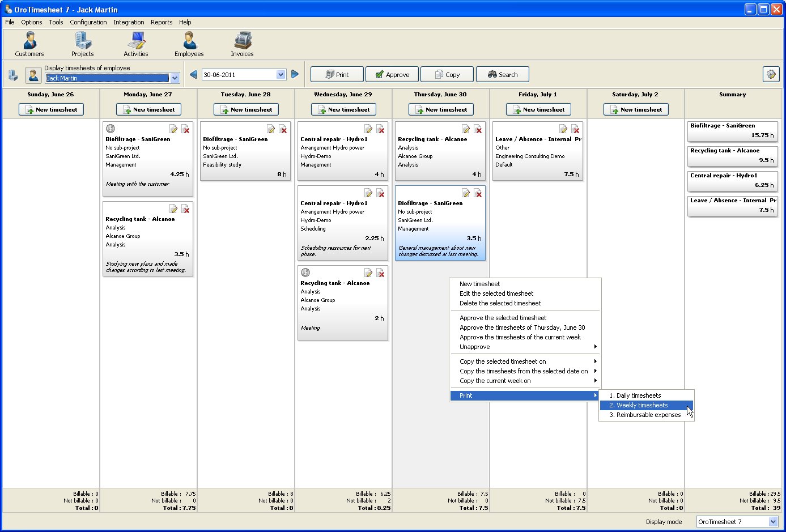Open the employee selection dropdown showing Jack Martin
Viewport: 786px width, 532px height.
coord(175,78)
